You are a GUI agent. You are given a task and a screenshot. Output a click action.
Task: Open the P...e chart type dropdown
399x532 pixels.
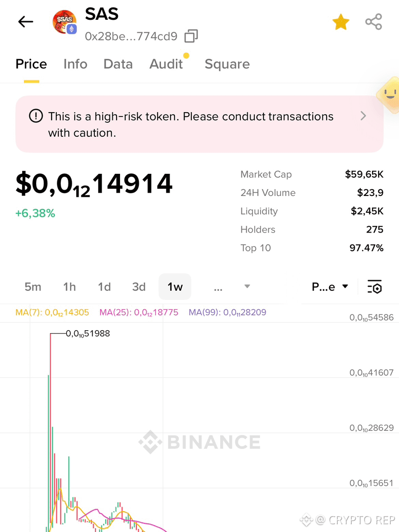(x=330, y=286)
